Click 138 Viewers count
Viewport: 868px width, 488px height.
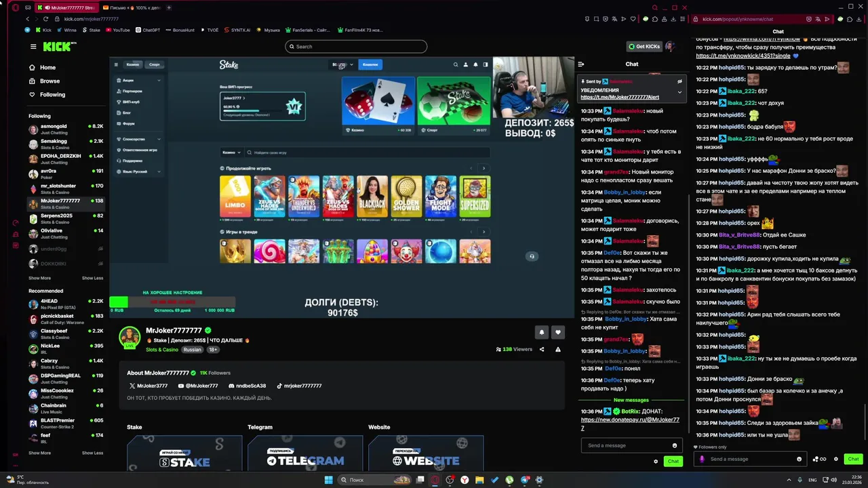coord(514,350)
